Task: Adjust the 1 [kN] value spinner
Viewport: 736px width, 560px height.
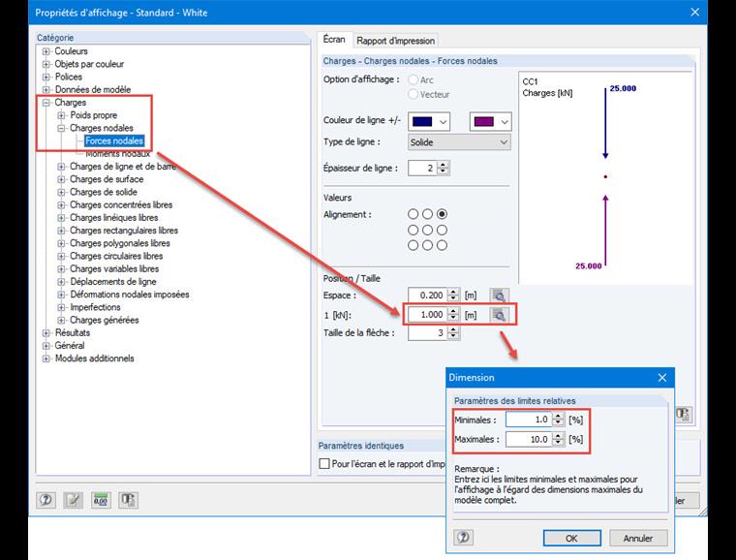Action: [453, 315]
